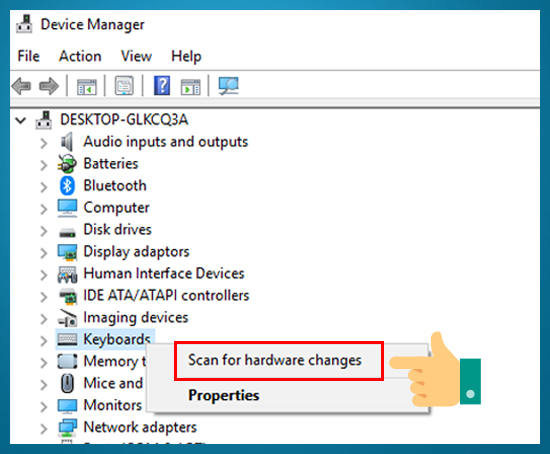This screenshot has height=454, width=550.
Task: Select the Disk drives label
Action: [x=118, y=229]
